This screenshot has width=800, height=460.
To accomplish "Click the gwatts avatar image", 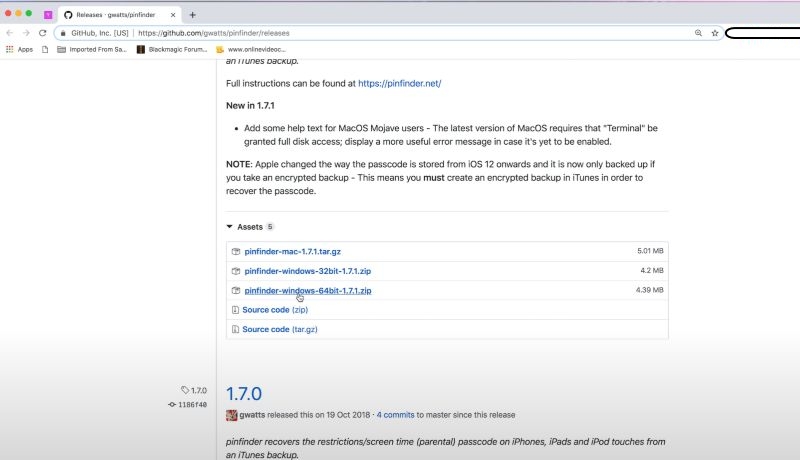I will tap(231, 415).
